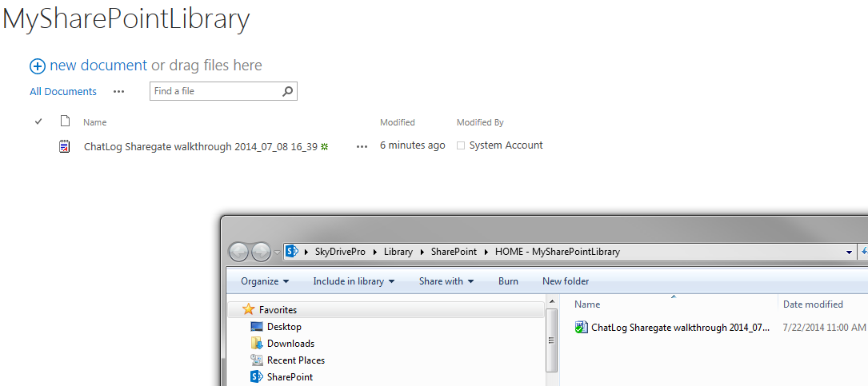Click Burn in Explorer toolbar
The image size is (868, 386).
(508, 281)
